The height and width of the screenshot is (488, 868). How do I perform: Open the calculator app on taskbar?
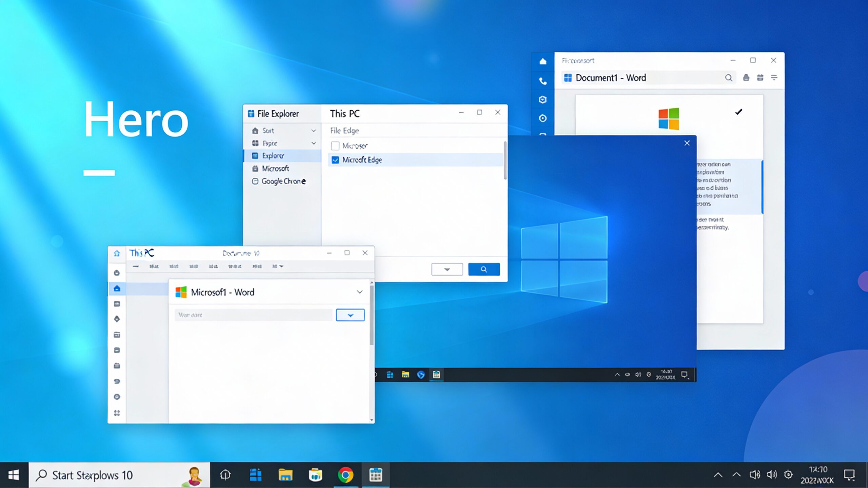tap(375, 475)
